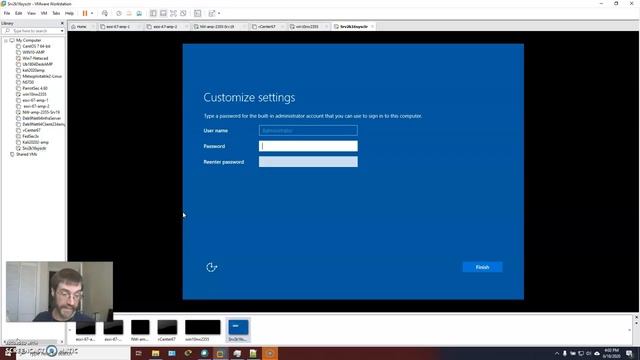Open the VM menu
Screen dimensions: 640x360
pyautogui.click(x=44, y=13)
